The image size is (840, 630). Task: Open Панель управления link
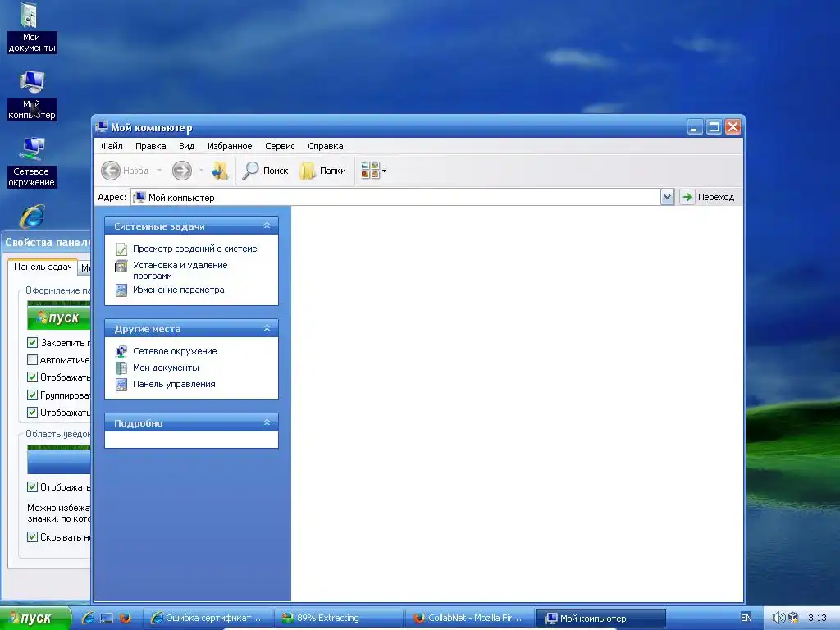click(x=174, y=384)
